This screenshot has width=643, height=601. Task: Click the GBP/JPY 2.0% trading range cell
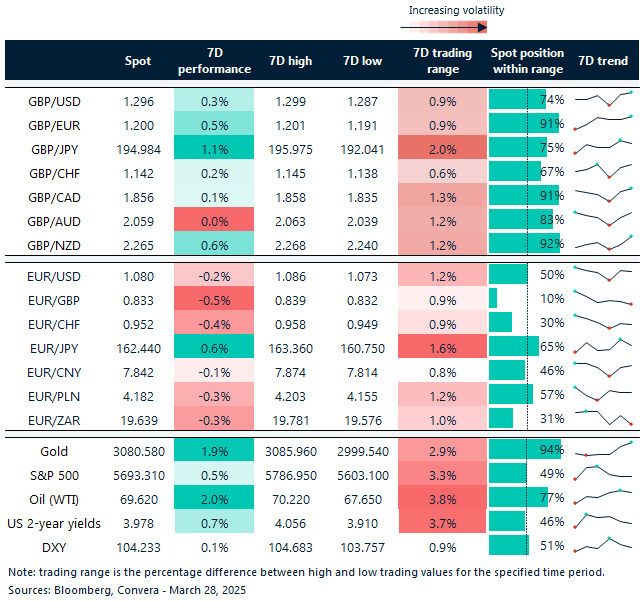coord(442,147)
